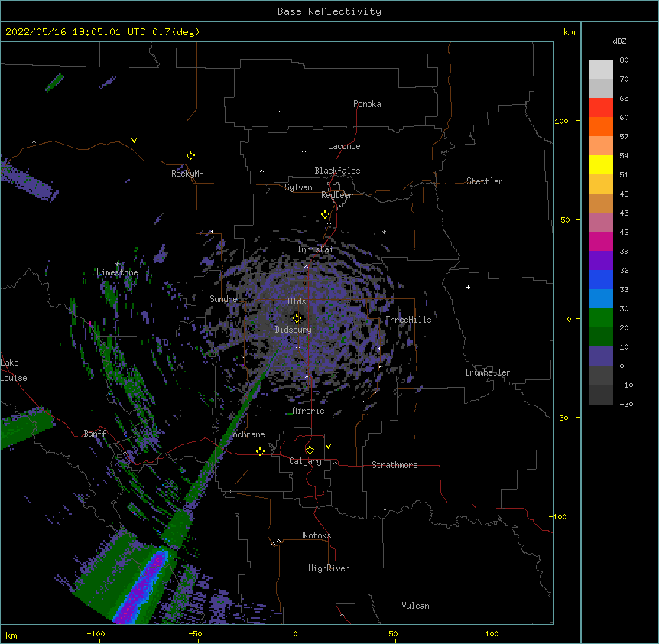Click the Lake Louise label
The height and width of the screenshot is (644, 659).
(14, 370)
